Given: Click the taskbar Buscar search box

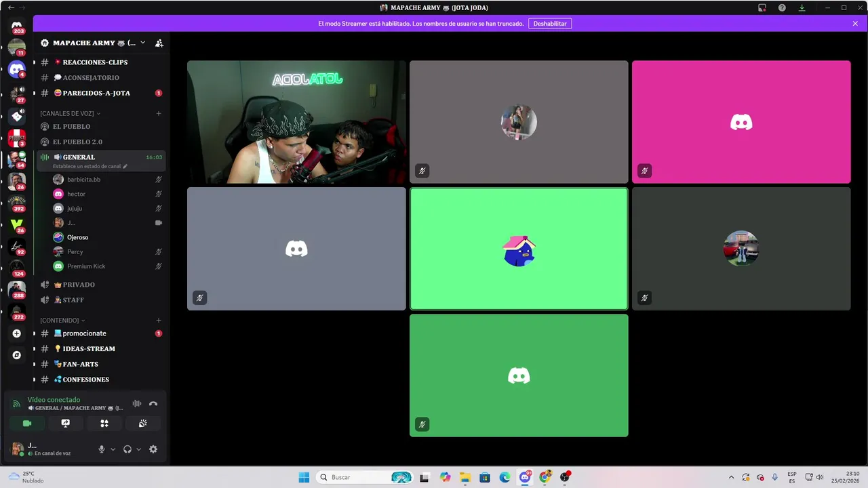Looking at the screenshot, I should point(366,477).
